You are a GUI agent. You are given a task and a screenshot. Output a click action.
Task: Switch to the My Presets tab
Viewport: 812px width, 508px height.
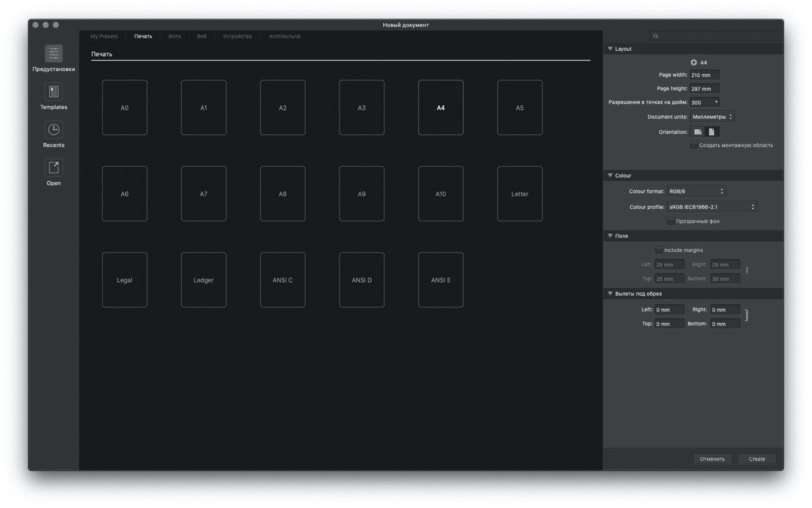click(104, 36)
